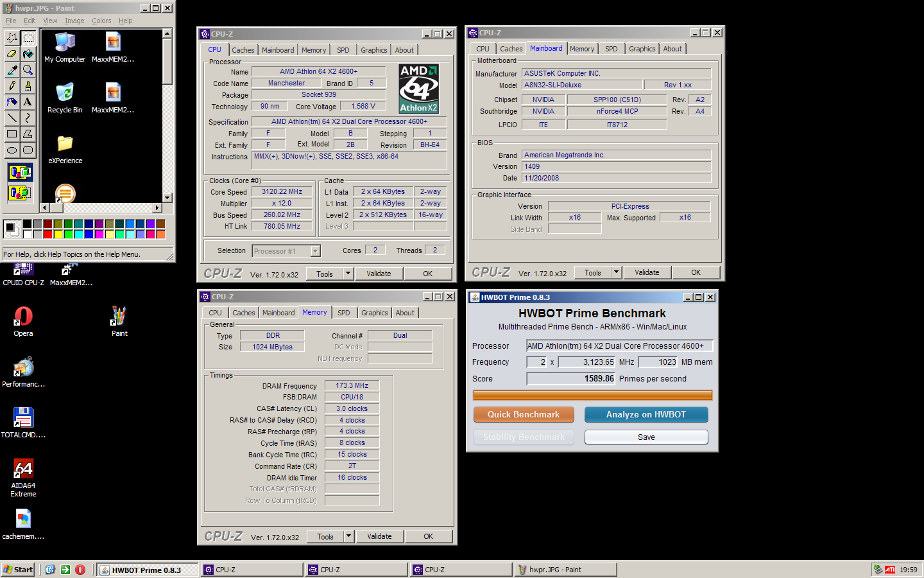The height and width of the screenshot is (578, 924).
Task: Click the DRAM Frequency value 173.3 MHz
Action: [x=352, y=385]
